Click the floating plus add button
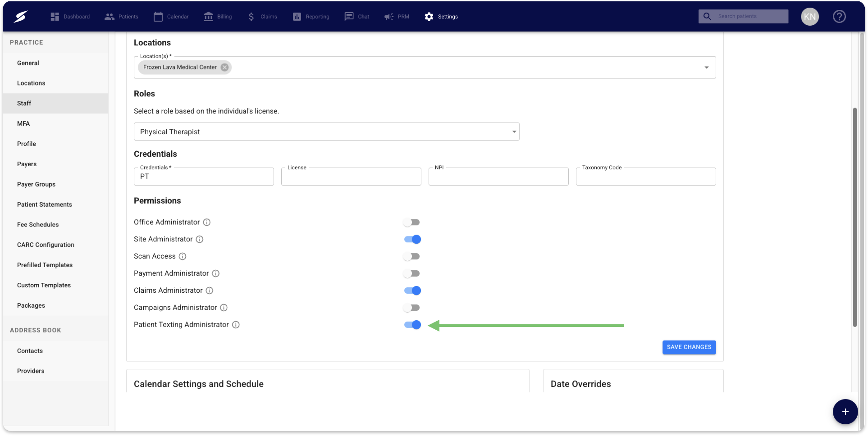Screen dimensions: 868x436 point(845,412)
